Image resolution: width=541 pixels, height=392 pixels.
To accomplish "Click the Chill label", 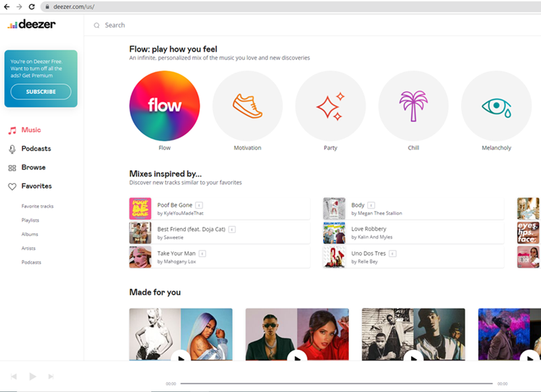I will point(413,148).
